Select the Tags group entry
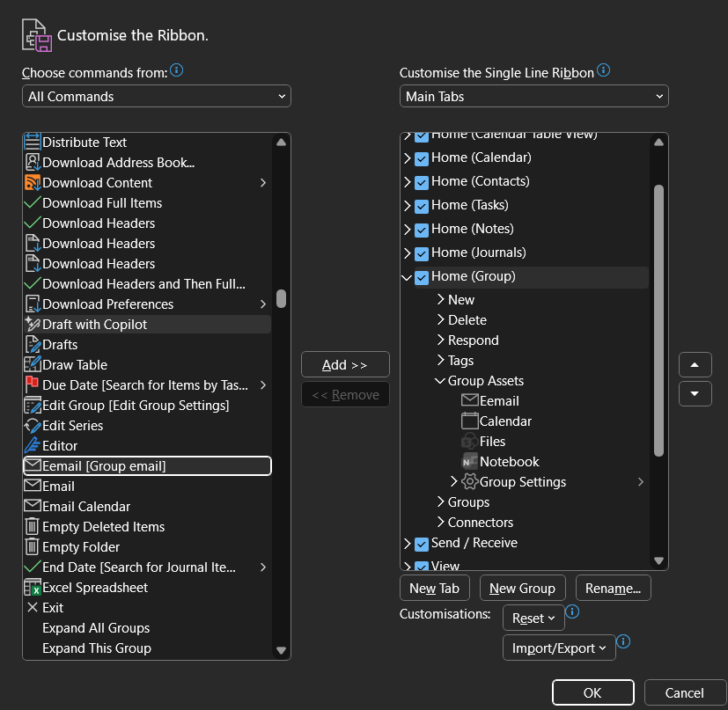 pos(460,360)
